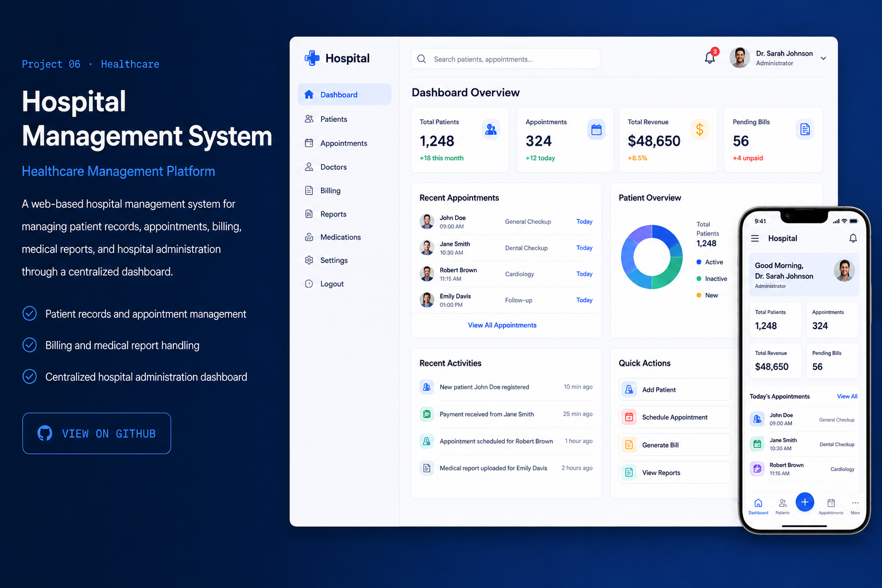This screenshot has width=882, height=588.
Task: Click the View All Appointments link
Action: click(502, 325)
